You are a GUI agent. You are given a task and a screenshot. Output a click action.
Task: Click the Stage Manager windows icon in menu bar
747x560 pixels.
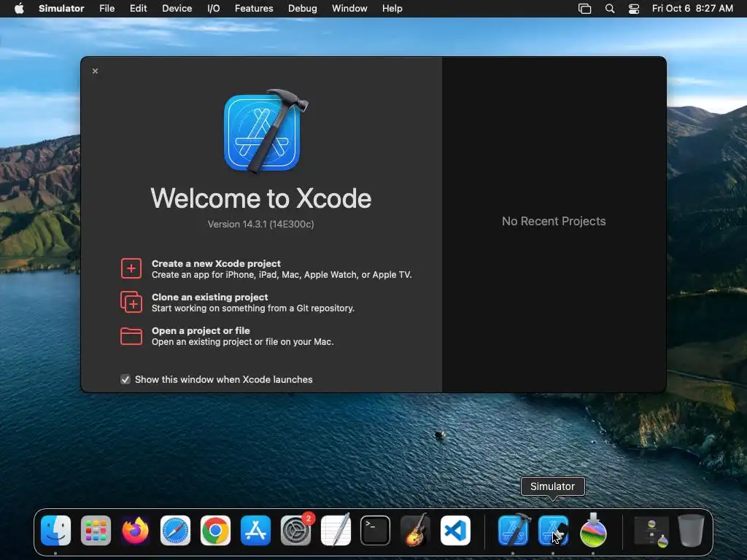pyautogui.click(x=584, y=9)
